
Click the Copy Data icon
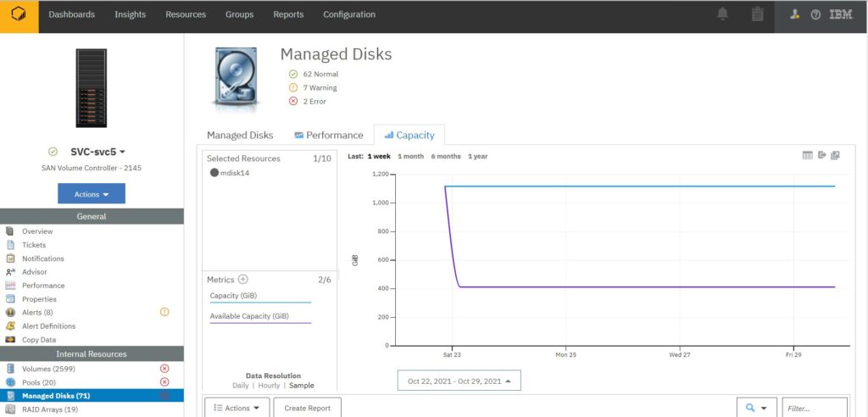tap(10, 340)
